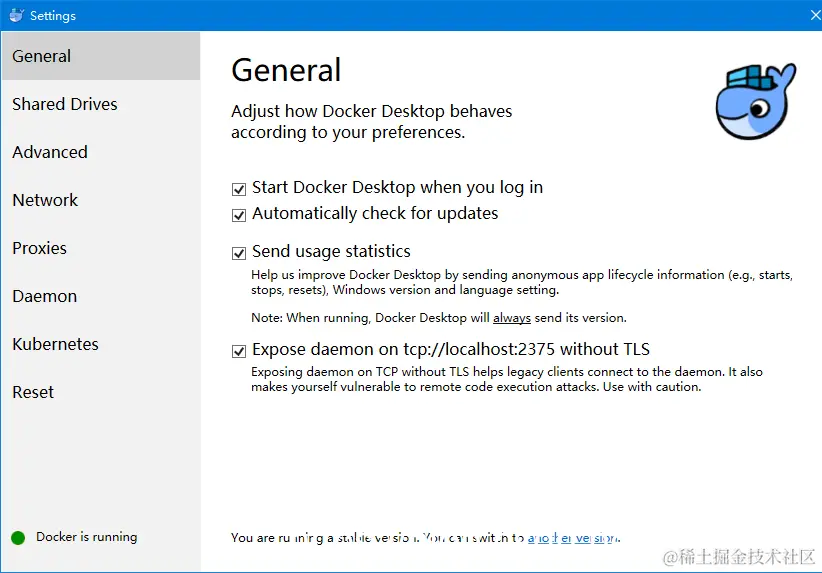Click the green Docker running status indicator
The image size is (822, 573).
coord(18,537)
